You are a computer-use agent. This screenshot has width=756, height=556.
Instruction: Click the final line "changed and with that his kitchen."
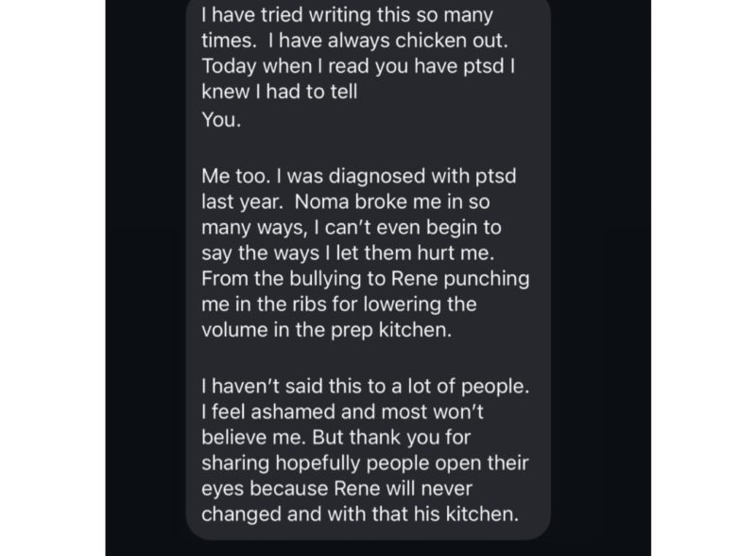pos(362,516)
